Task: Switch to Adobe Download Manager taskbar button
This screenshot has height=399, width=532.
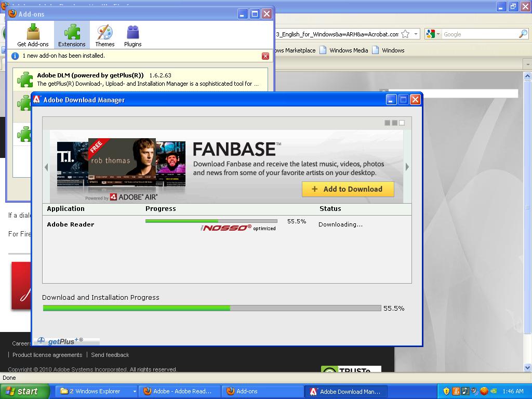Action: (345, 391)
